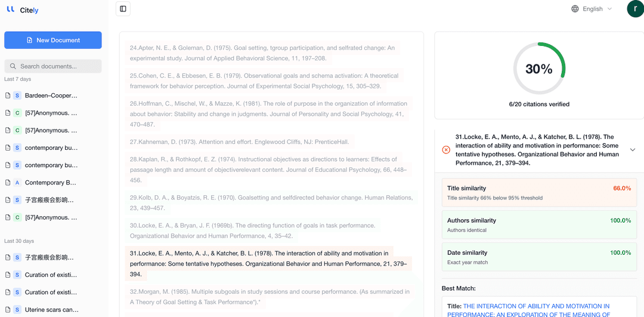Screen dimensions: 644x317
Task: Toggle the sidebar panel icon
Action: coord(123,9)
